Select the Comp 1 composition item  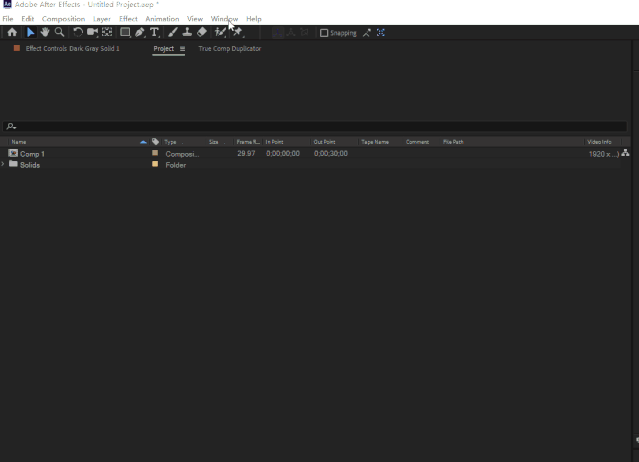pos(33,154)
